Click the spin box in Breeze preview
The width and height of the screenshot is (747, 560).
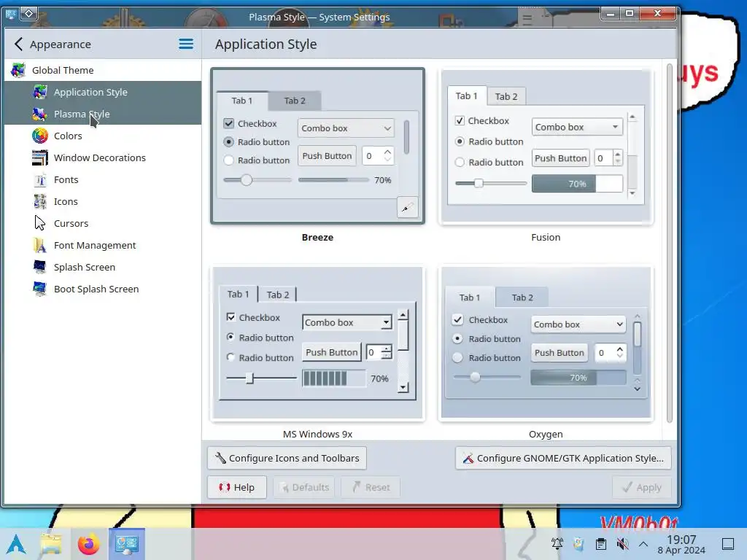pos(378,156)
